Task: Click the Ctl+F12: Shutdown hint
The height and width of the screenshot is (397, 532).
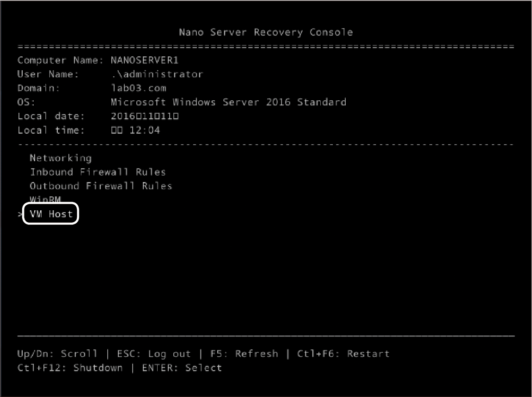Action: [70, 368]
